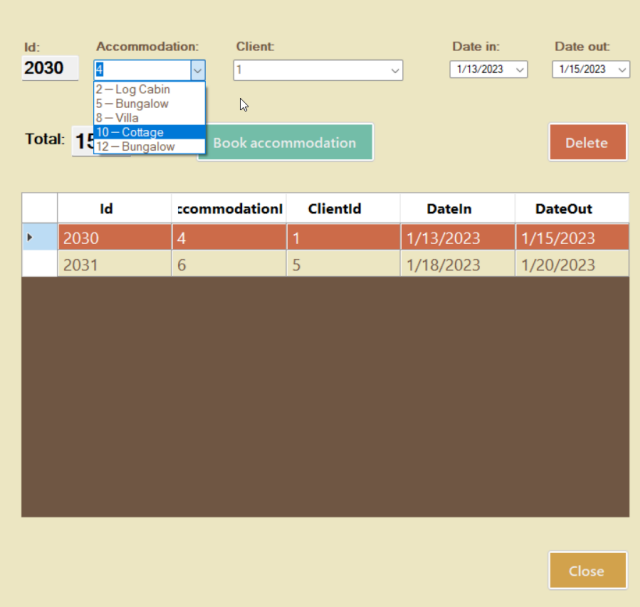
Task: Click the red Delete button
Action: pyautogui.click(x=587, y=142)
